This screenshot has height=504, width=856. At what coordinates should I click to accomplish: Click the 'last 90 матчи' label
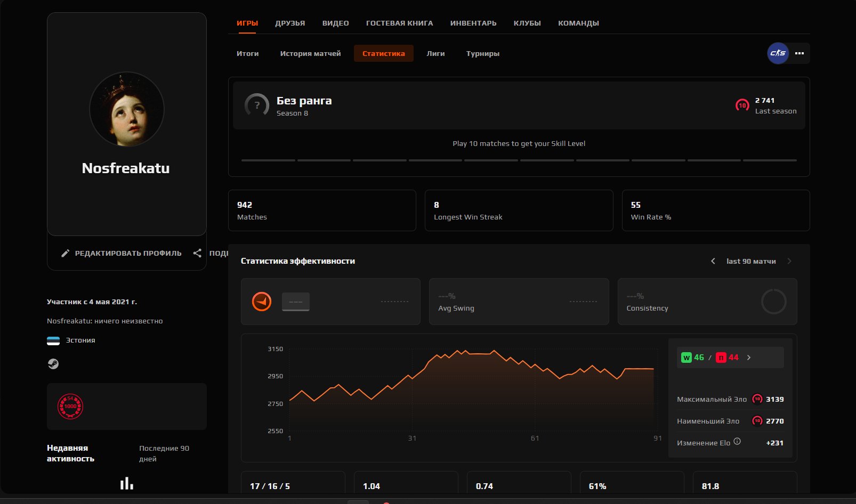tap(751, 261)
